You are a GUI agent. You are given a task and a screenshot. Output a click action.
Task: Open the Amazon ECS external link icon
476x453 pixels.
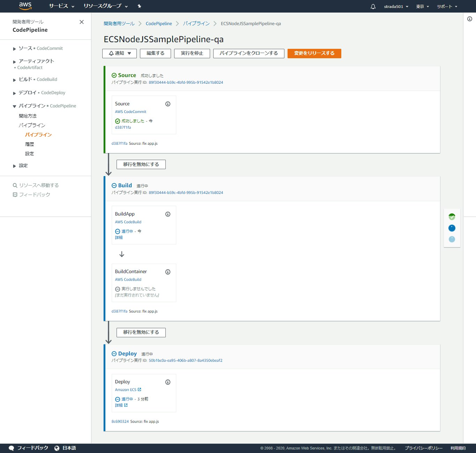tap(139, 390)
